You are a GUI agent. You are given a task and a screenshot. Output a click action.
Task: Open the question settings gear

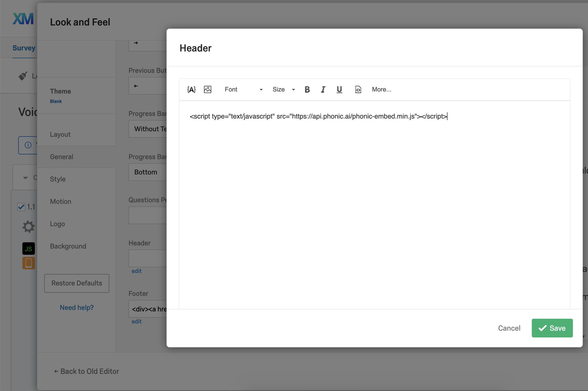pyautogui.click(x=28, y=226)
